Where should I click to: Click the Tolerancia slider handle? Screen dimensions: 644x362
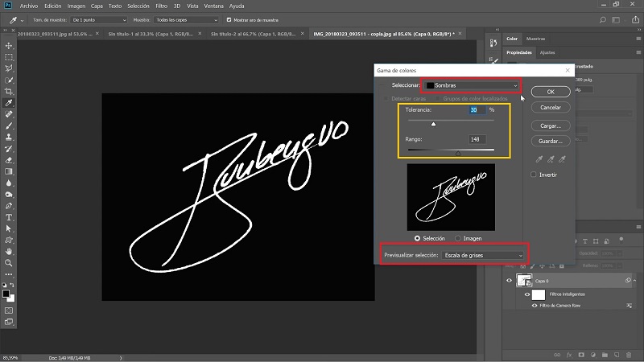[433, 124]
